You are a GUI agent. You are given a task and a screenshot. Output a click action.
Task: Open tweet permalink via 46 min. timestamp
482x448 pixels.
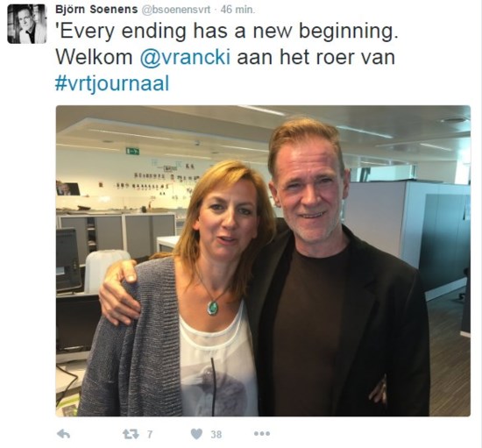click(x=237, y=10)
